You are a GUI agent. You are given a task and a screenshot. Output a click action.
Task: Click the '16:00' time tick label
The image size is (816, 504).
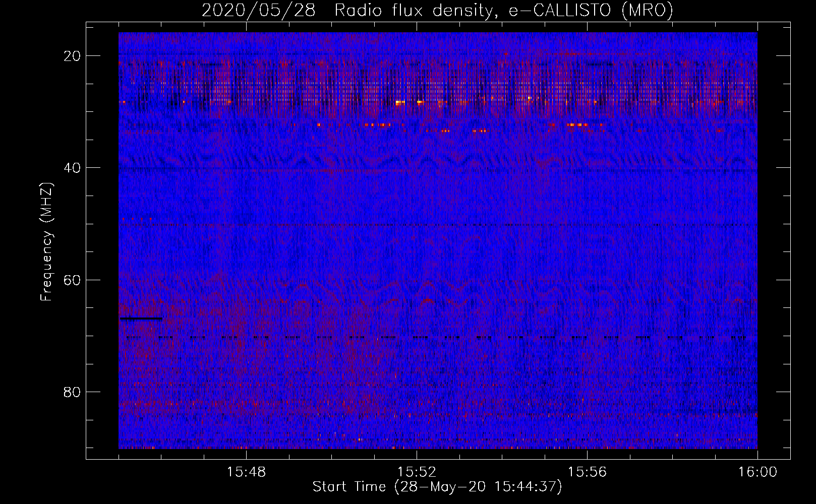pos(757,472)
